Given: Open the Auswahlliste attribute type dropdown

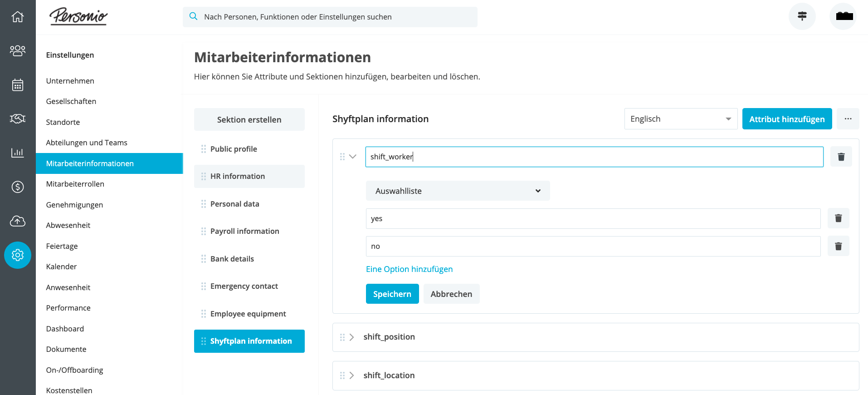Looking at the screenshot, I should point(458,191).
